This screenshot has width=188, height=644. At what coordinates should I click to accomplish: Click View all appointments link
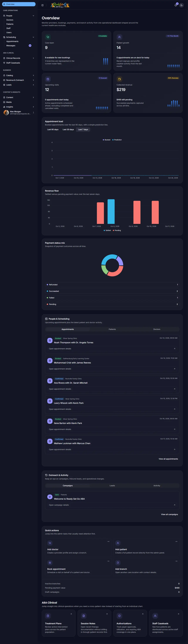tap(168, 459)
